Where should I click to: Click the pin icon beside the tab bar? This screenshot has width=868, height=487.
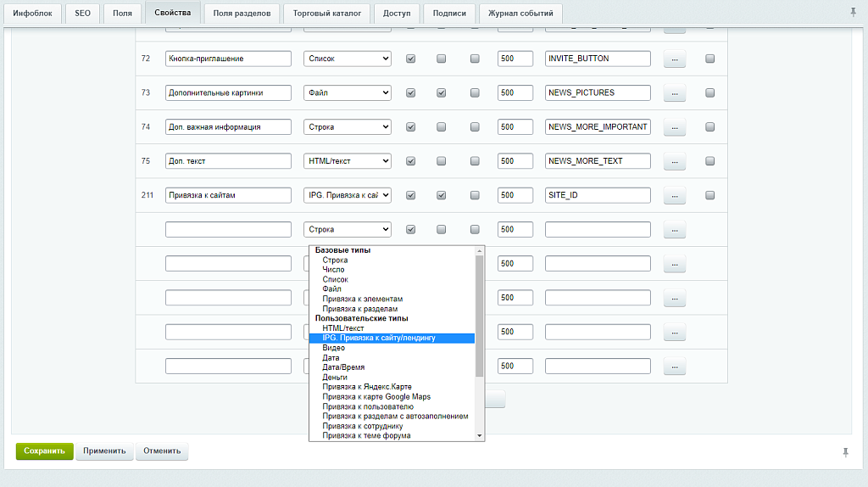click(853, 12)
